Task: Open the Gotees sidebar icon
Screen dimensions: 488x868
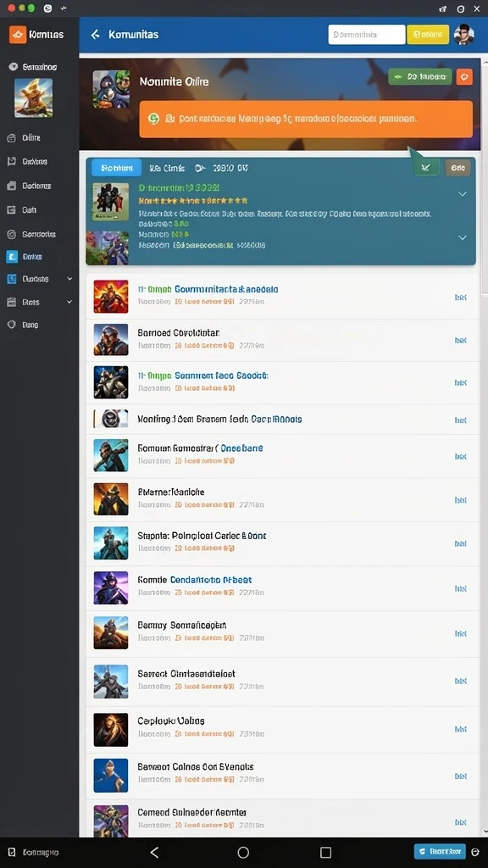Action: tap(11, 162)
